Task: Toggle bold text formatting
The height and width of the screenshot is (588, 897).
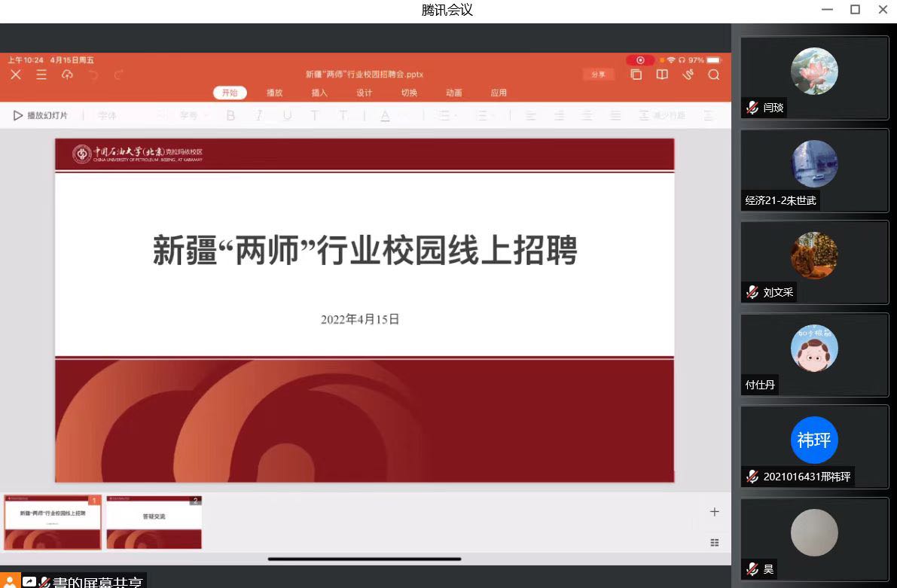Action: pos(230,115)
